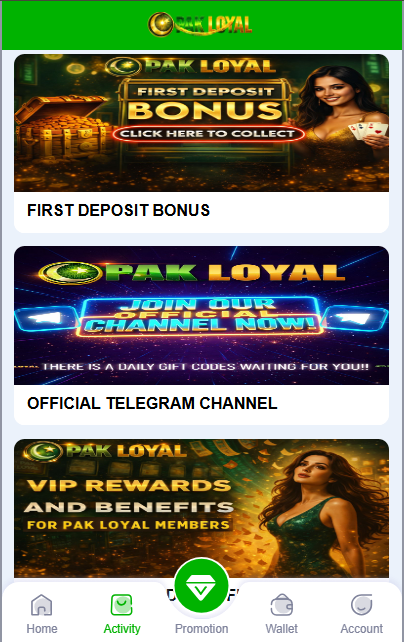
Task: Select the Activity shopping bag icon
Action: coord(122,605)
